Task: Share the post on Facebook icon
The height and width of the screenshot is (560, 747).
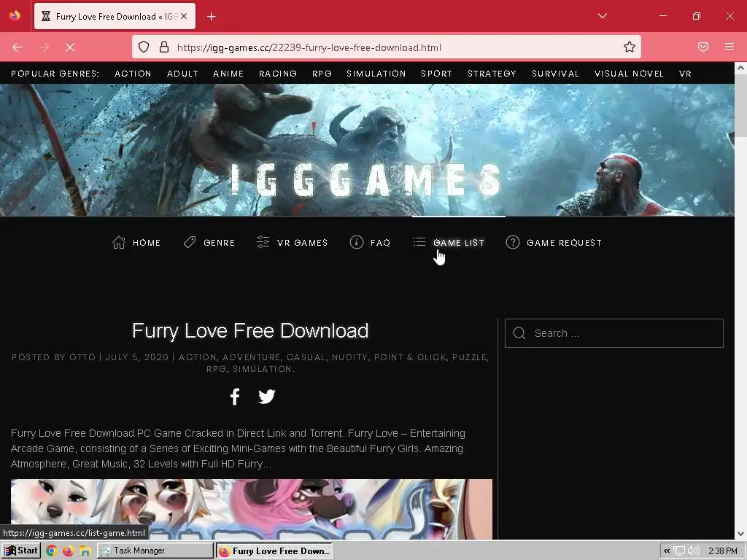Action: click(x=234, y=397)
